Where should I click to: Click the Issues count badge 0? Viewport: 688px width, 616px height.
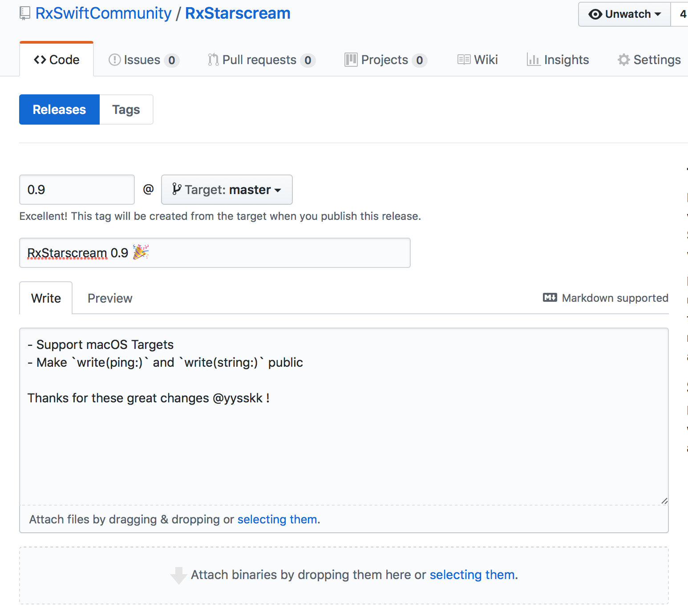[172, 60]
